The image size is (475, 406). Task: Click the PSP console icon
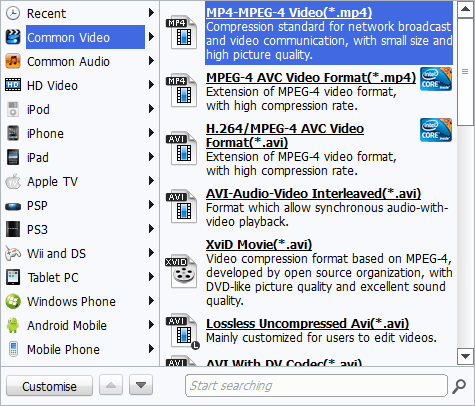click(13, 206)
